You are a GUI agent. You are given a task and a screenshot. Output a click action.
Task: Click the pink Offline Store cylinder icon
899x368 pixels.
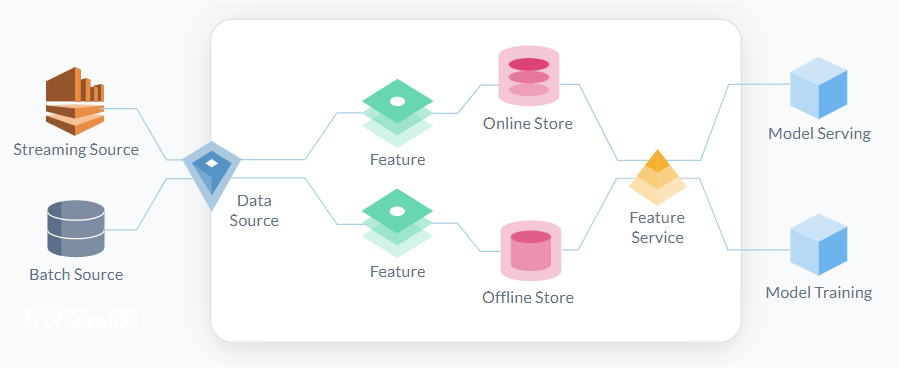coord(530,251)
